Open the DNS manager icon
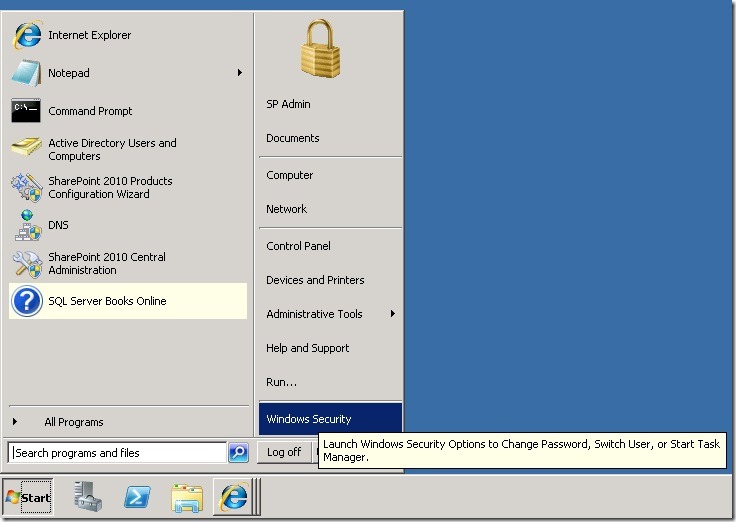 tap(27, 225)
